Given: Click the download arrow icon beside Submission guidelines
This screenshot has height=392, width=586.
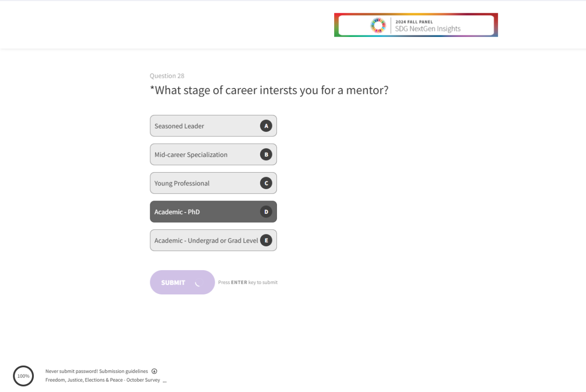Looking at the screenshot, I should (154, 371).
